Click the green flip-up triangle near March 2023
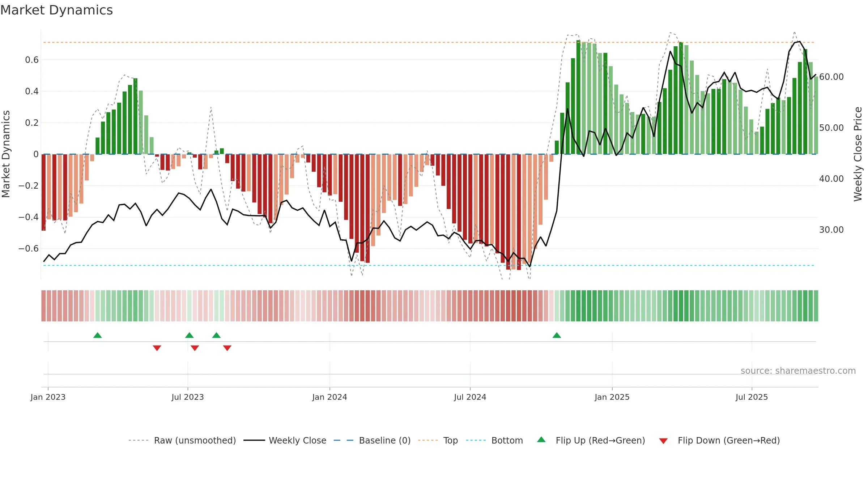Viewport: 868px width, 488px height. point(98,335)
